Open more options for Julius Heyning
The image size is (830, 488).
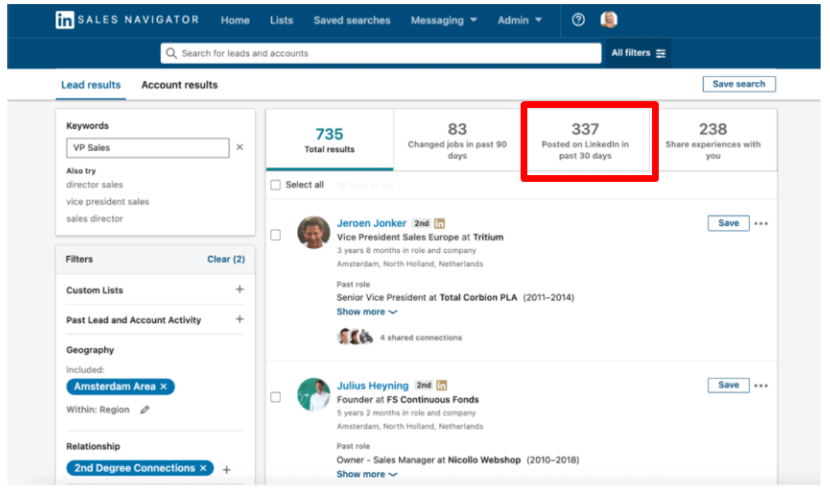pyautogui.click(x=761, y=385)
